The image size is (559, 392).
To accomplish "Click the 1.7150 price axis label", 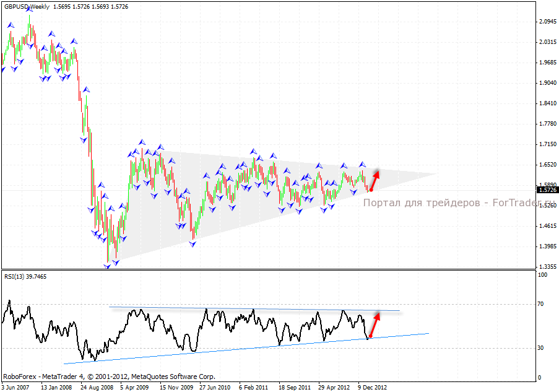I will pyautogui.click(x=547, y=144).
